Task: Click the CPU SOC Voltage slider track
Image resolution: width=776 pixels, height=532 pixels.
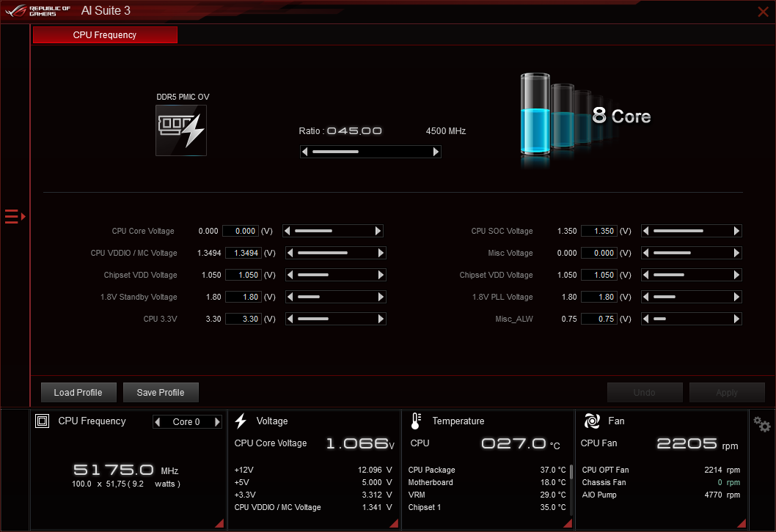Action: click(691, 231)
